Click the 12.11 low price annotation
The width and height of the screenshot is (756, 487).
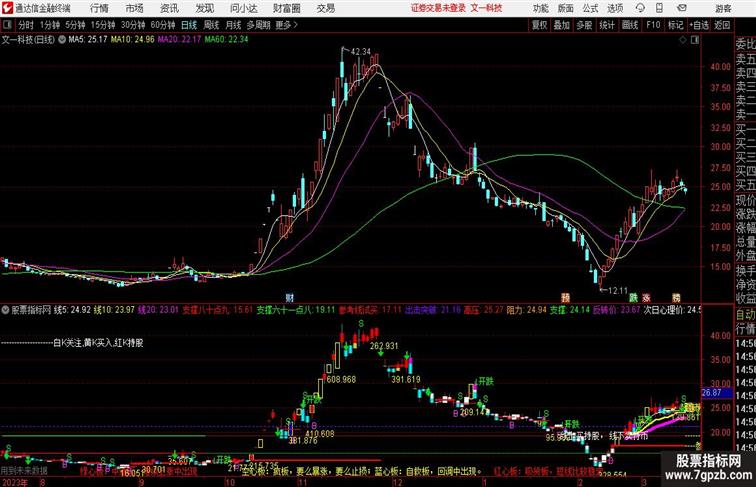618,291
